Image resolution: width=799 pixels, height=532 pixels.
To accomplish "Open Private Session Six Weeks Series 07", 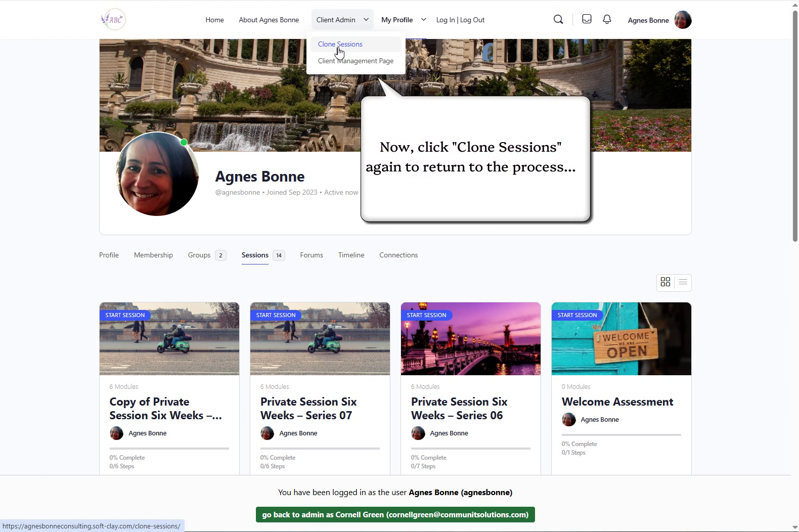I will pyautogui.click(x=308, y=408).
